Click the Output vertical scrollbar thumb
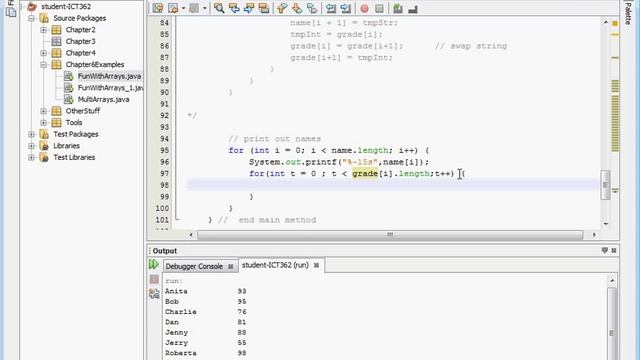The image size is (640, 360). tap(611, 333)
